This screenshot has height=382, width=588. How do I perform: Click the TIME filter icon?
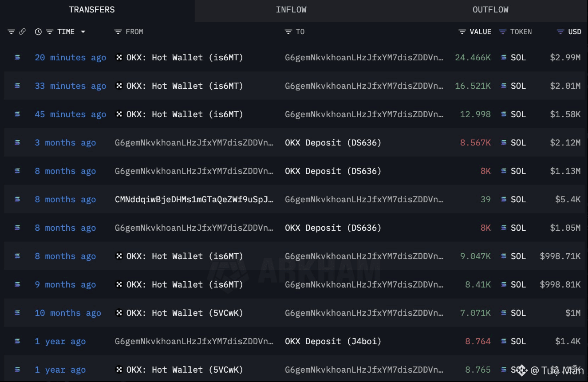pos(50,32)
